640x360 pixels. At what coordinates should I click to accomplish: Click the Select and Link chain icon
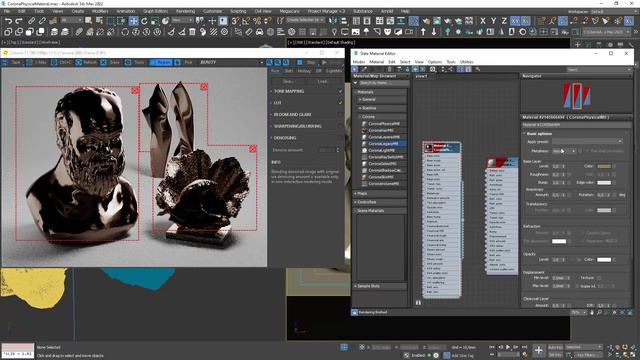[x=31, y=20]
